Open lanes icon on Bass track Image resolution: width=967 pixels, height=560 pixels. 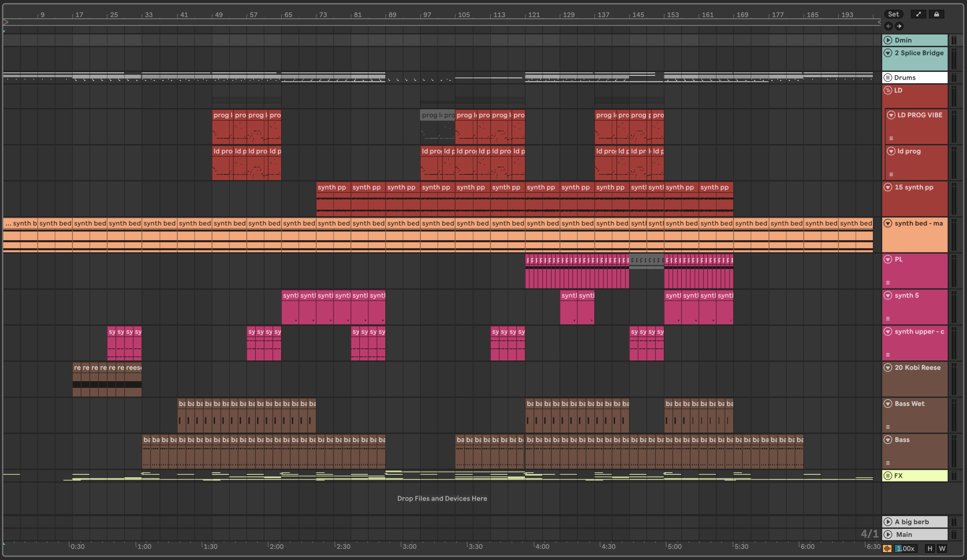pos(888,463)
